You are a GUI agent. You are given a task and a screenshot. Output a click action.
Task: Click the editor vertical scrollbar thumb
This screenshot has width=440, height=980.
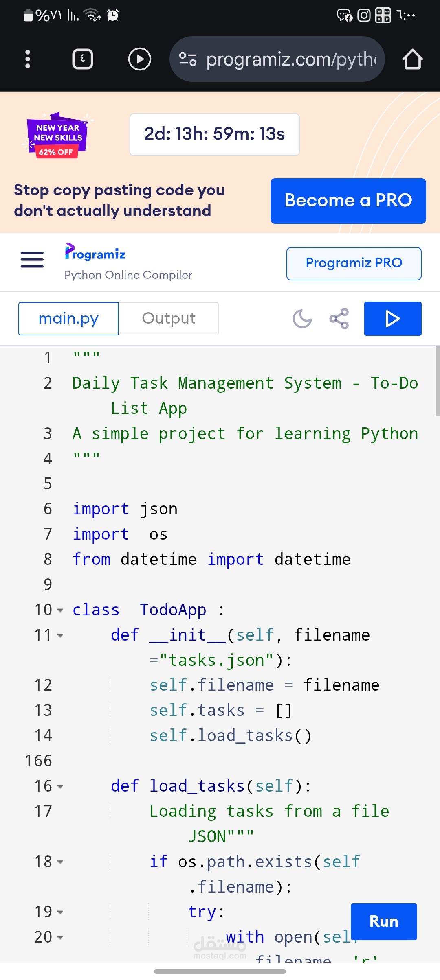(437, 381)
